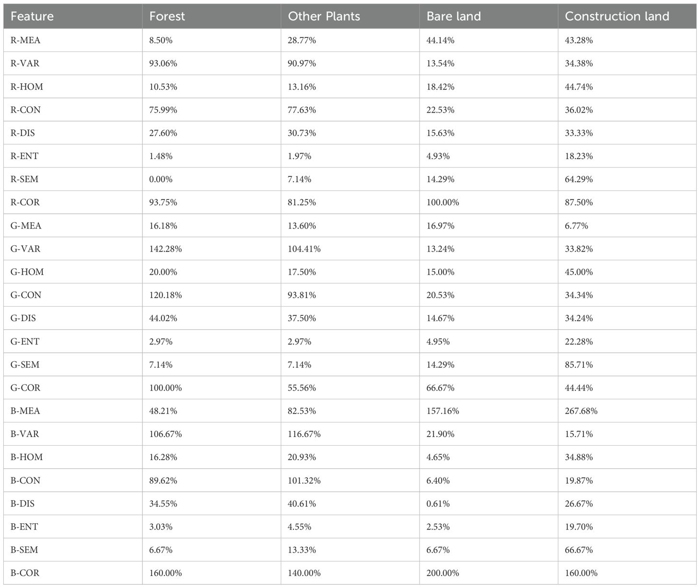Select the Other Plants column header
The image size is (700, 588).
324,16
